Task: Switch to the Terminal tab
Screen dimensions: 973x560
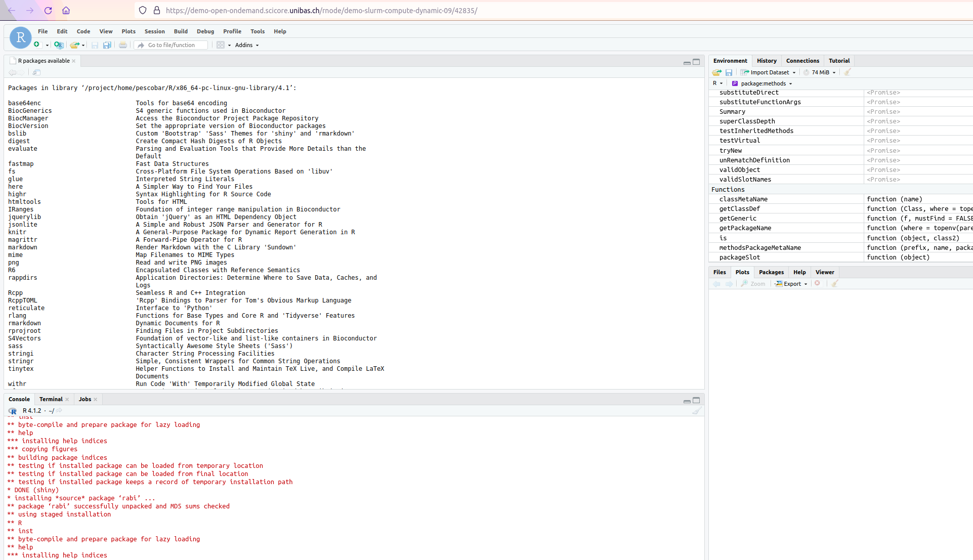Action: (51, 399)
